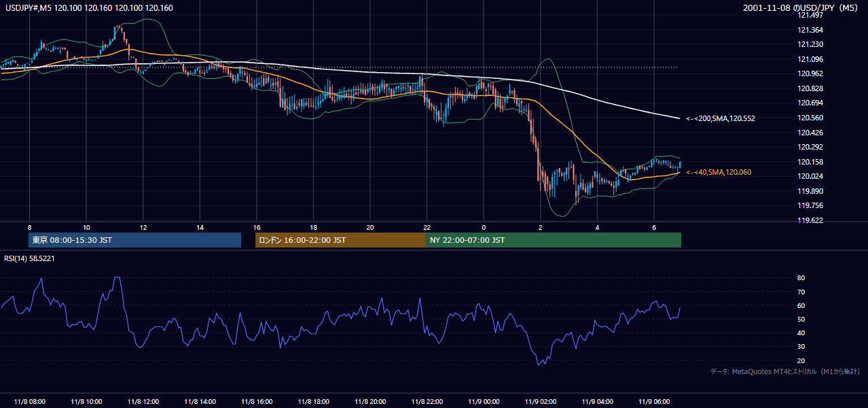Image resolution: width=868 pixels, height=408 pixels.
Task: Click the 11/9 04:00 time label
Action: pos(597,401)
